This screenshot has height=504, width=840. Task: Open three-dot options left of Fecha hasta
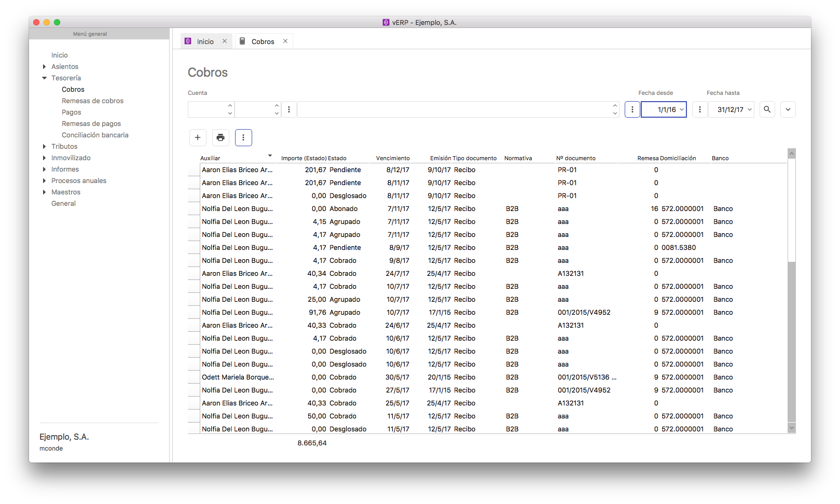point(699,109)
